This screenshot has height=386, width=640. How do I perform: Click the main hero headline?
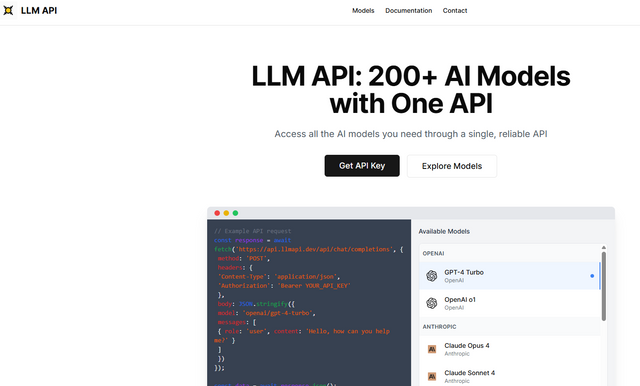pyautogui.click(x=411, y=90)
